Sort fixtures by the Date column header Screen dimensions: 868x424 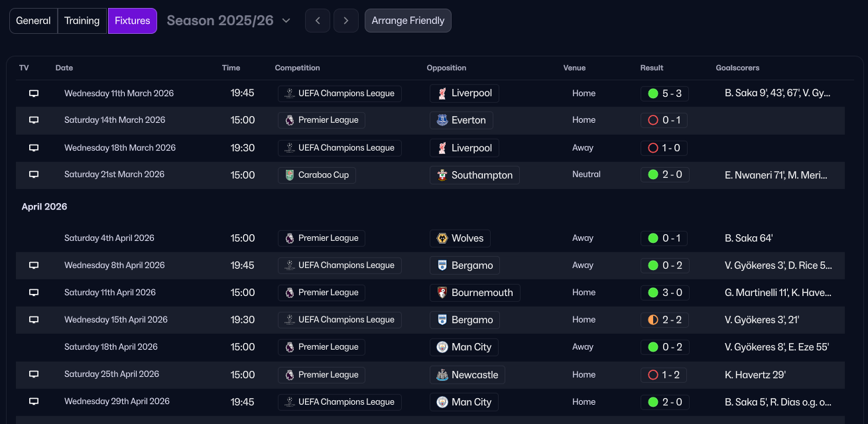coord(64,68)
